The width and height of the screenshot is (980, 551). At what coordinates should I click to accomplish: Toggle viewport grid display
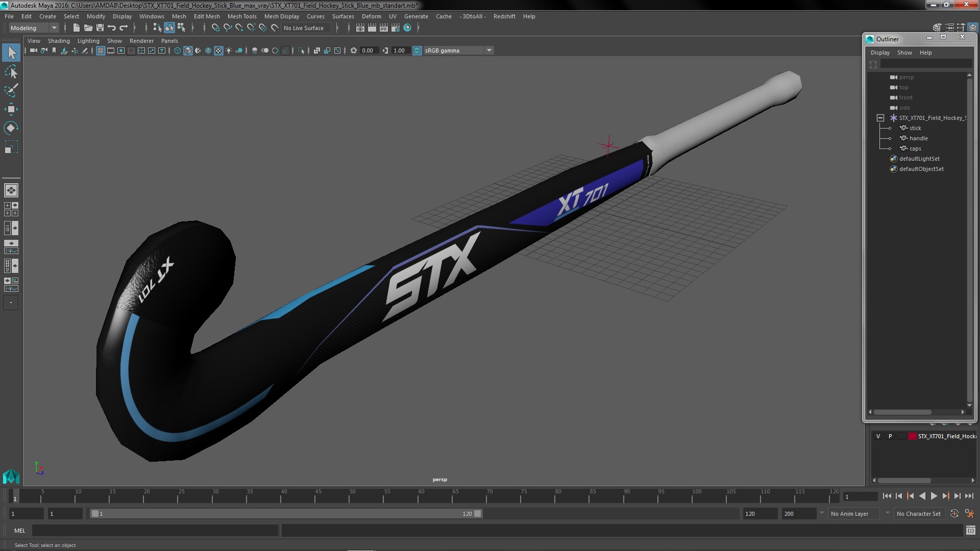coord(101,51)
